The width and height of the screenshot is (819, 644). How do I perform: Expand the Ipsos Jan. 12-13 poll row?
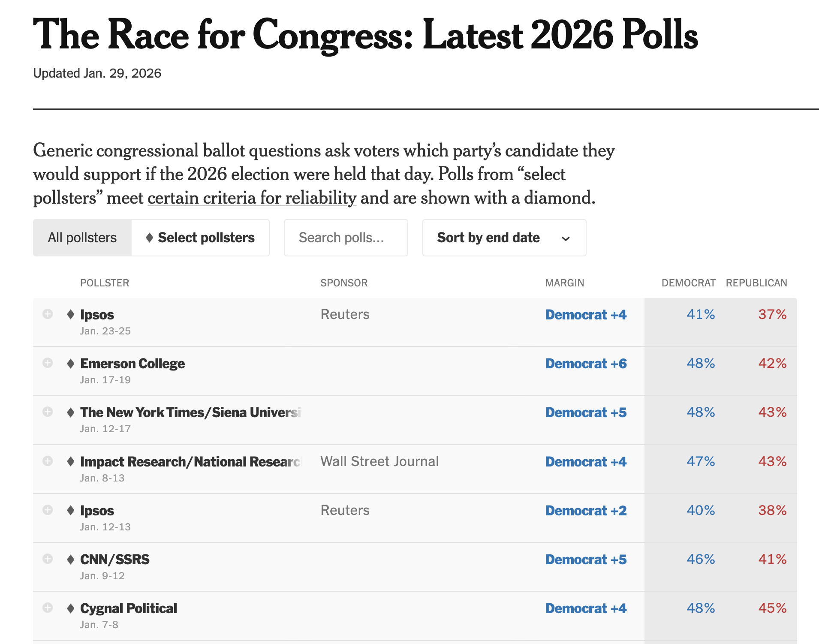click(x=48, y=510)
